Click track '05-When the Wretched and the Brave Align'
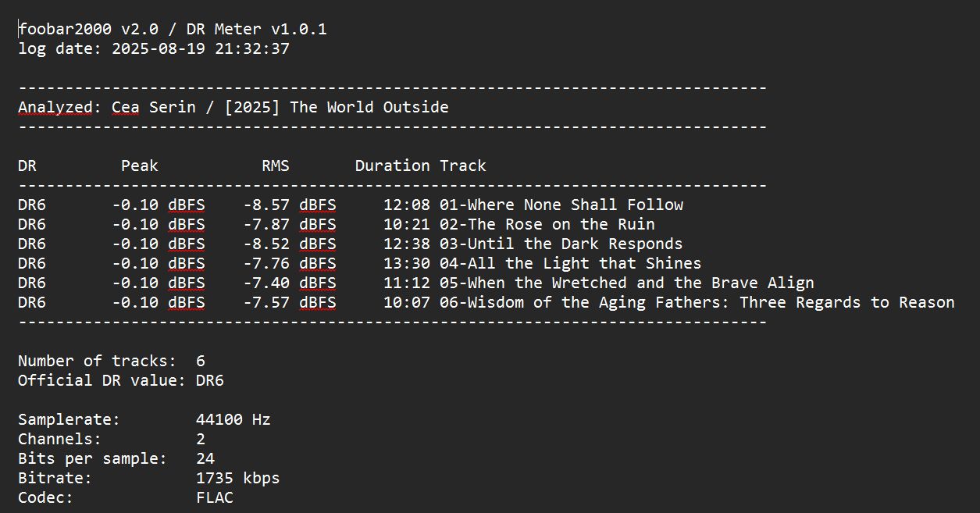Viewport: 980px width, 513px height. 627,283
